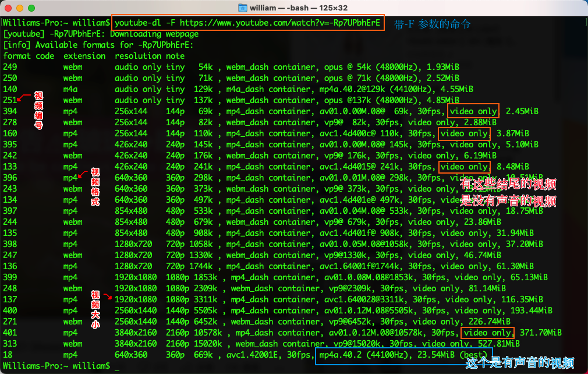
Task: Click the 3840x2160 resolution in row 313
Action: [136, 344]
